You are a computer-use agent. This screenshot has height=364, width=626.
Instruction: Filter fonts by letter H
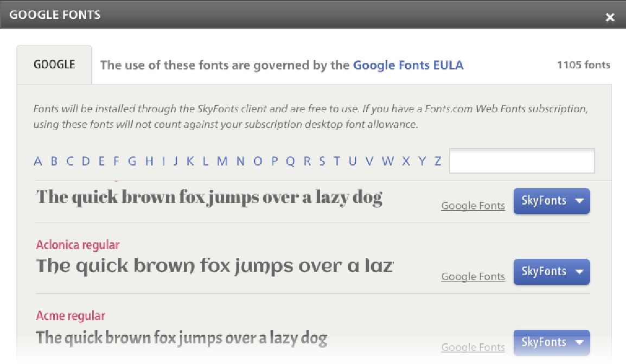tap(149, 161)
